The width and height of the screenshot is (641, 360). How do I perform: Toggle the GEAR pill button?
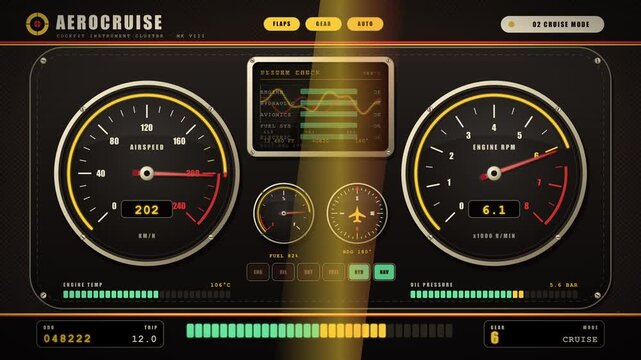[323, 24]
